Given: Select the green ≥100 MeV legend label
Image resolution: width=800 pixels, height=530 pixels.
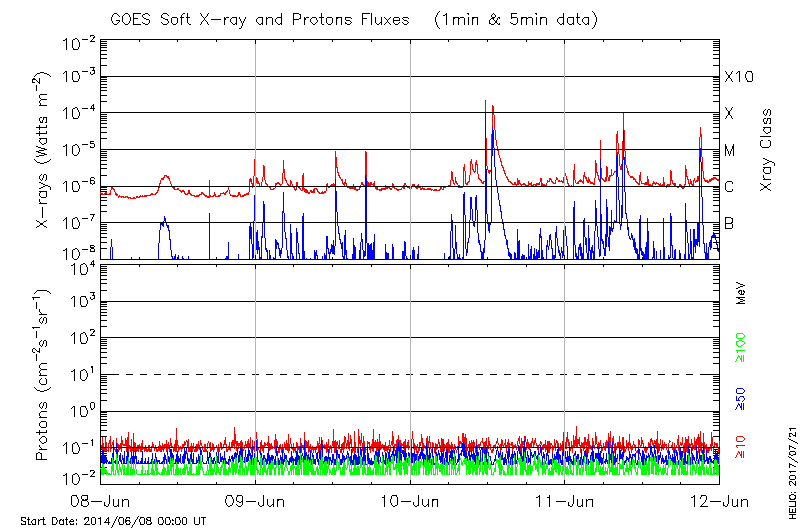Looking at the screenshot, I should pos(742,343).
